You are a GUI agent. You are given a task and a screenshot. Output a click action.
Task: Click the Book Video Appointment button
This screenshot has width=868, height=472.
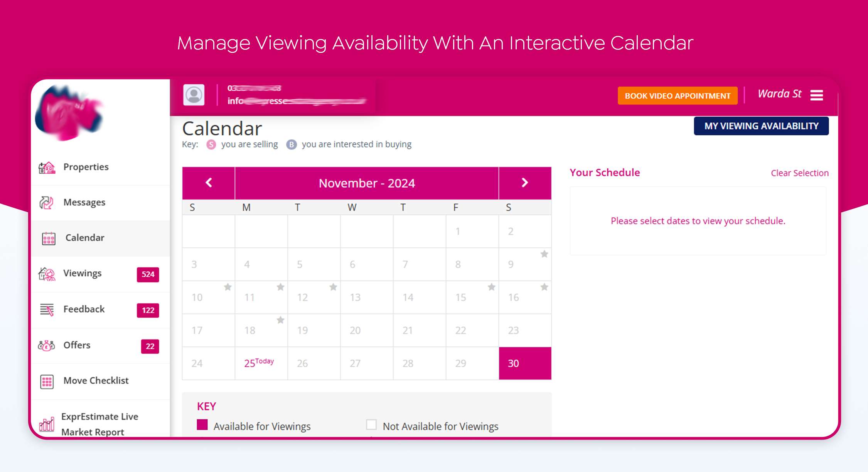pyautogui.click(x=678, y=96)
